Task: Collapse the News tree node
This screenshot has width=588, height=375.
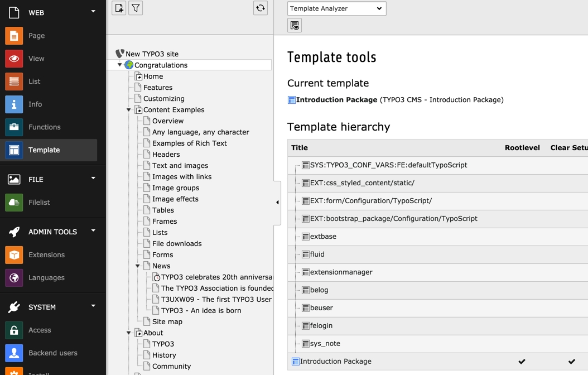Action: pyautogui.click(x=138, y=266)
